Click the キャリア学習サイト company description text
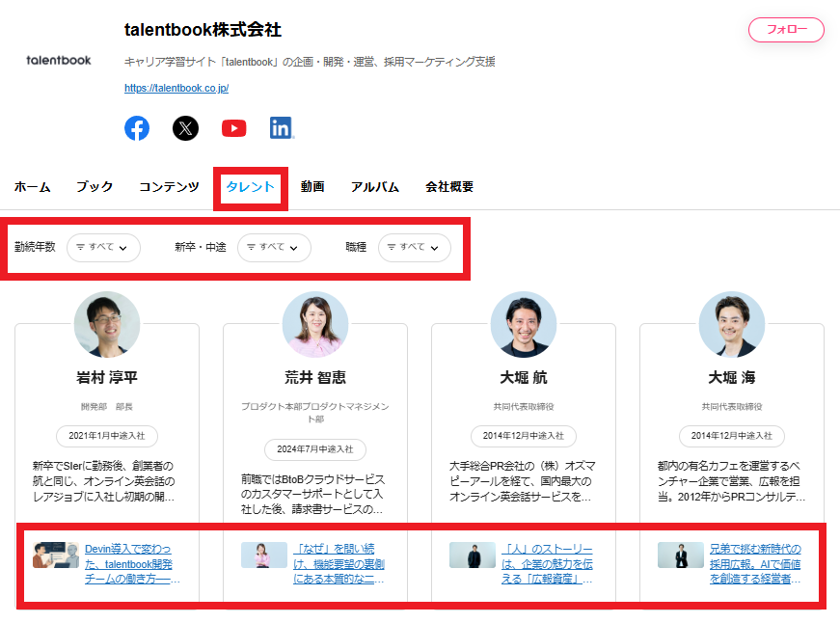Screen dimensions: 840x623 tap(310, 62)
